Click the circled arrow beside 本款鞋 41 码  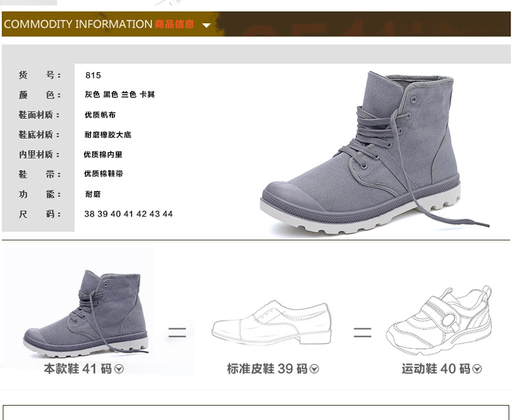(x=119, y=369)
